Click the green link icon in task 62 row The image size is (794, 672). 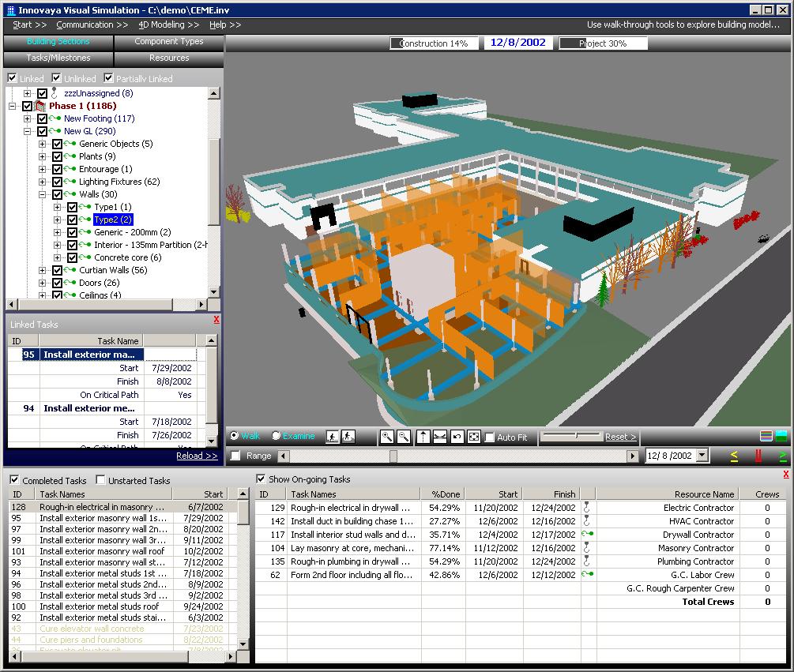pos(587,574)
